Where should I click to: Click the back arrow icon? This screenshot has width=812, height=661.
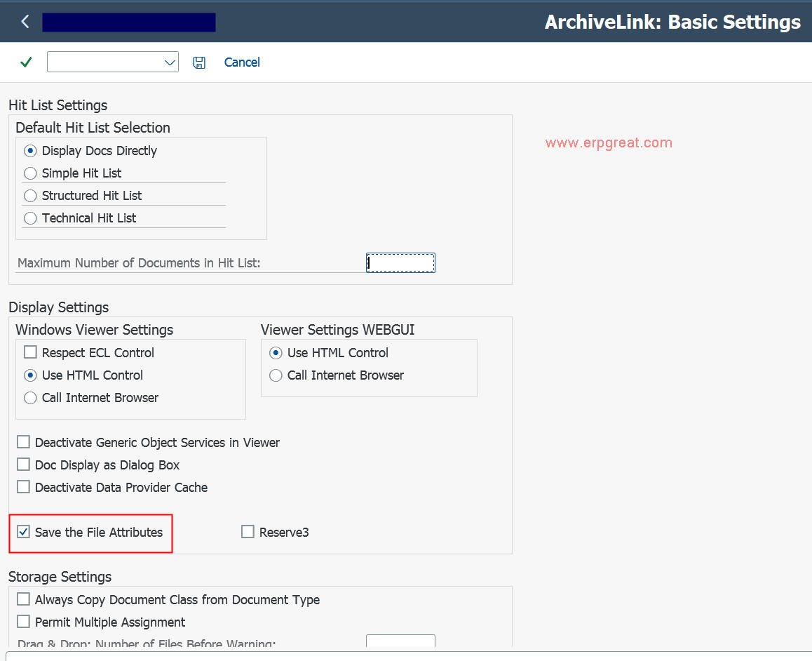(x=25, y=22)
